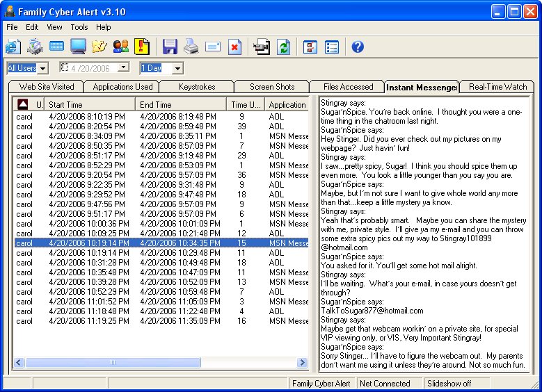Open the Edit menu
542x392 pixels.
pos(32,27)
